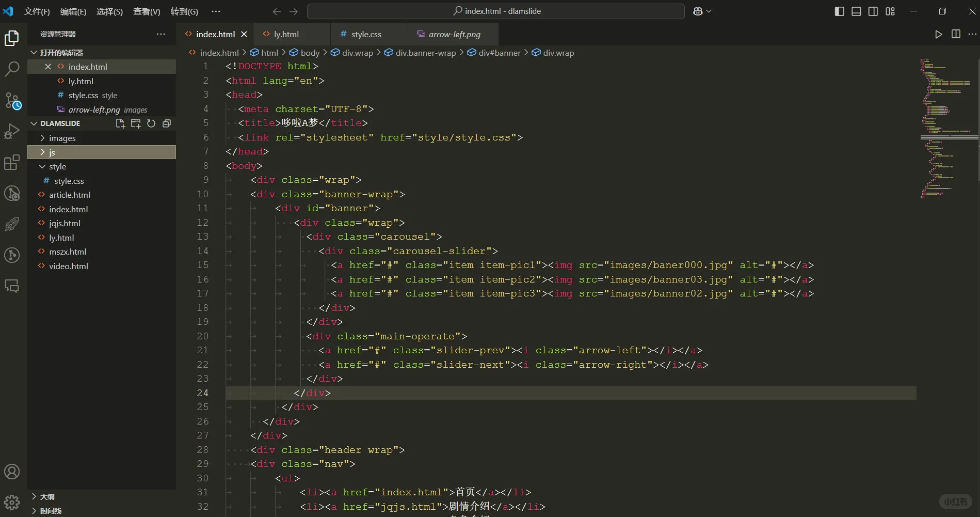The width and height of the screenshot is (980, 517).
Task: Open the Search view in the activity bar
Action: (12, 69)
